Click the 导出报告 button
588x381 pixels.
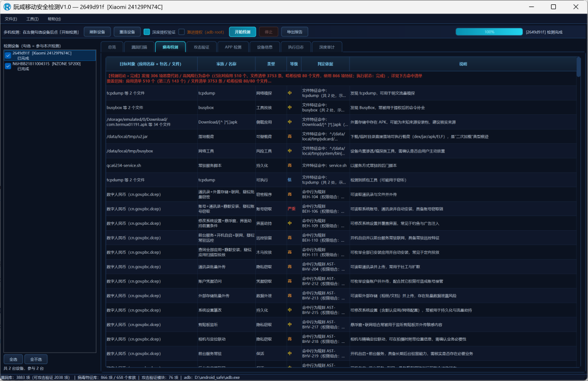click(x=295, y=32)
